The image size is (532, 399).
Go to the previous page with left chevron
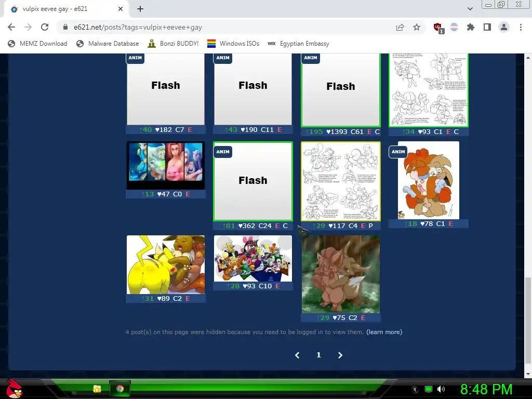297,355
